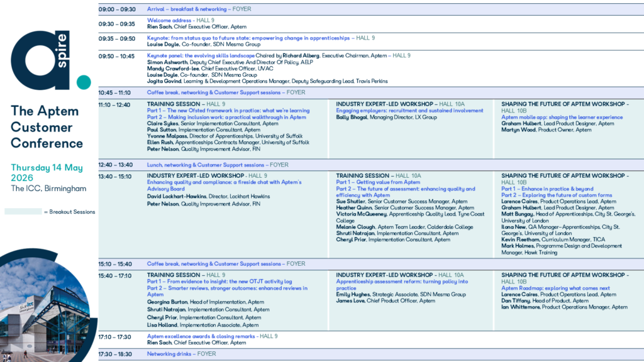Click speaker 'Yvonne Malpass, Director of Apprenticeships'
Image resolution: width=644 pixels, height=362 pixels.
tap(225, 136)
